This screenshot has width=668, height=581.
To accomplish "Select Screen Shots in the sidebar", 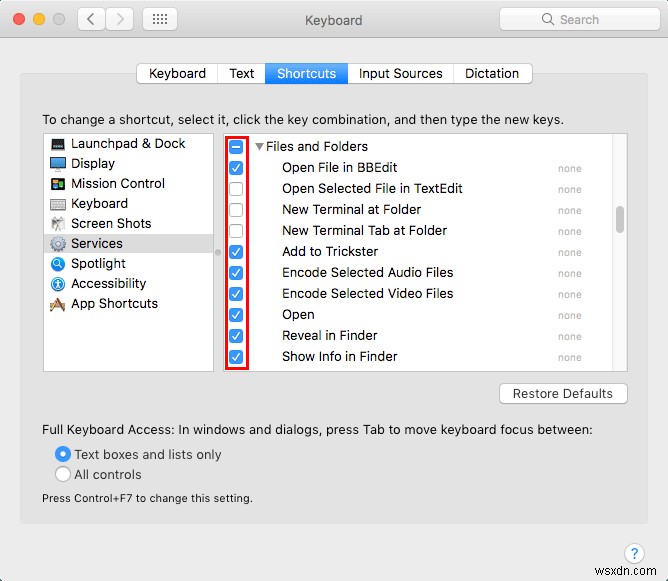I will point(128,224).
